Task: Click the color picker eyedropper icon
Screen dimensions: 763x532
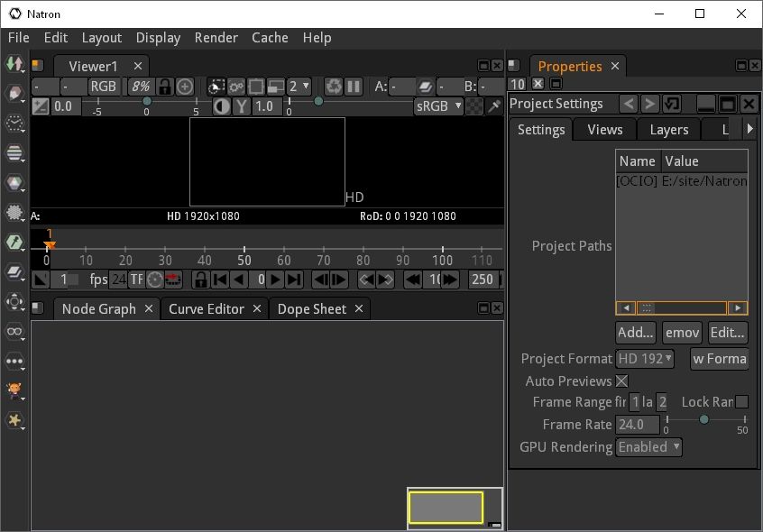Action: click(x=494, y=106)
